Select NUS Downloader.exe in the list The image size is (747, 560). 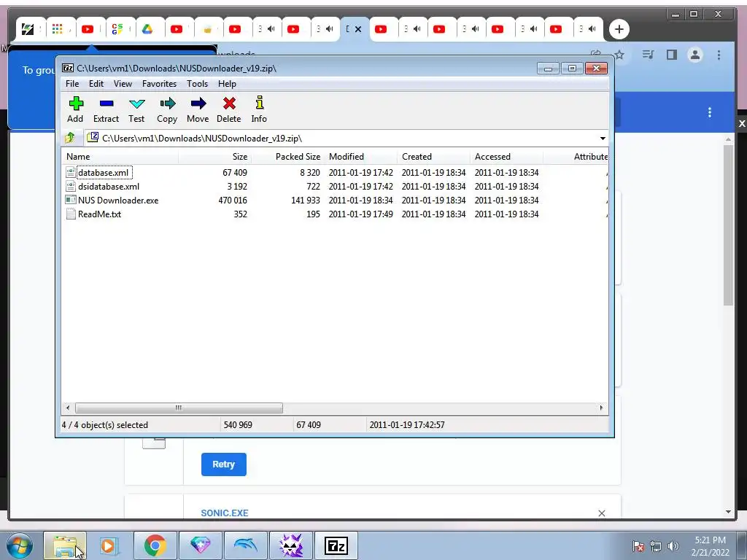(x=118, y=200)
